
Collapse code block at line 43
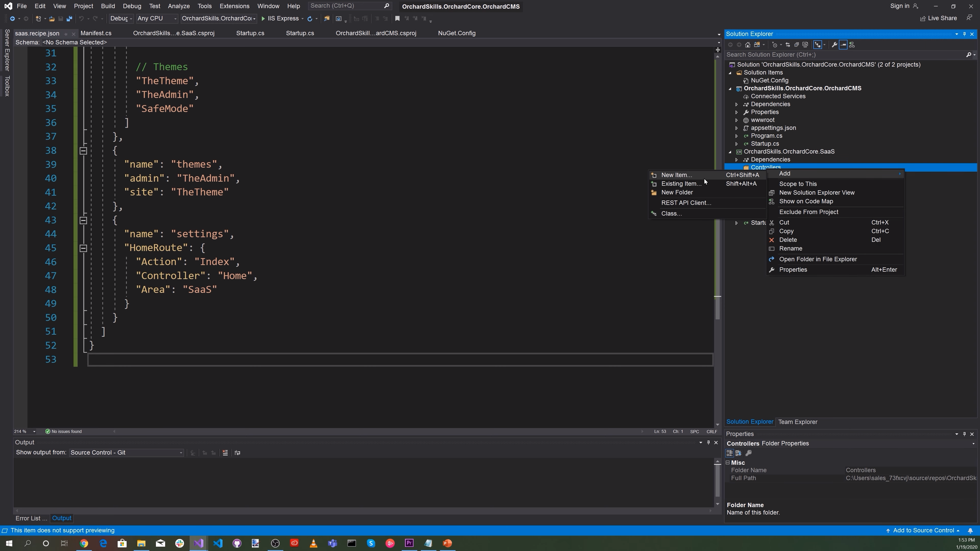83,220
